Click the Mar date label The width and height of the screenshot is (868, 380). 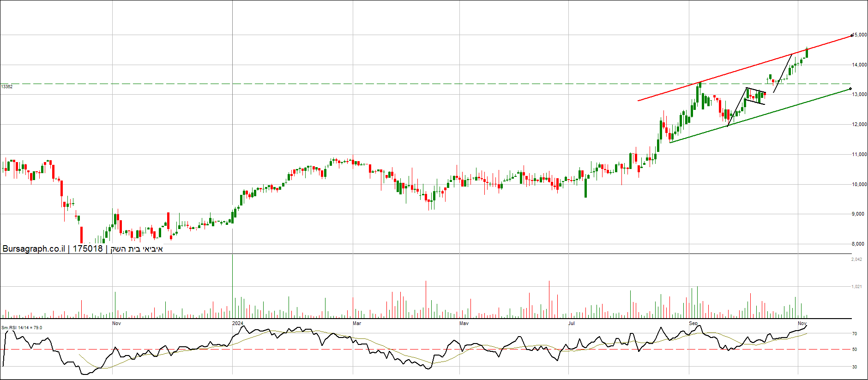357,323
